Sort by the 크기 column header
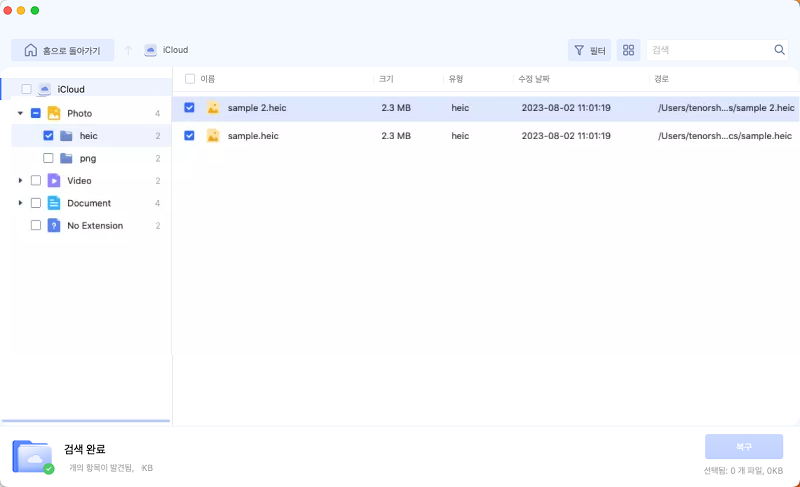800x487 pixels. [388, 78]
